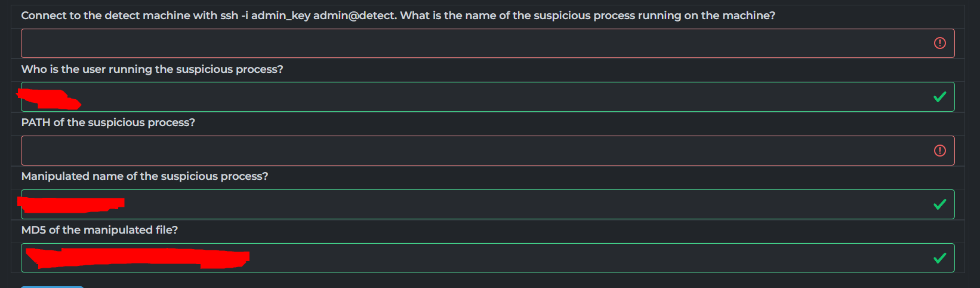Click the red warning icon in the PATH answer field
The image size is (980, 288).
pos(939,151)
